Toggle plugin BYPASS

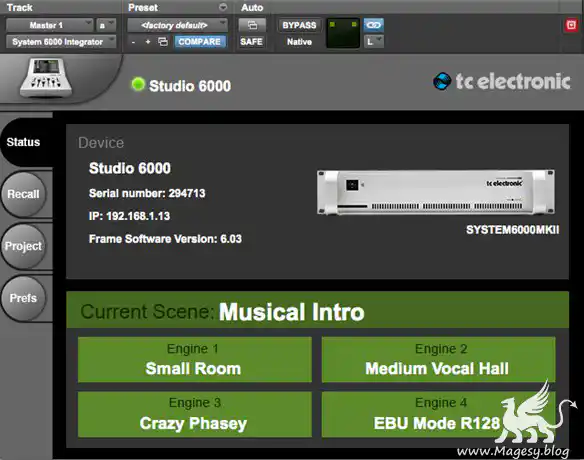pyautogui.click(x=299, y=25)
